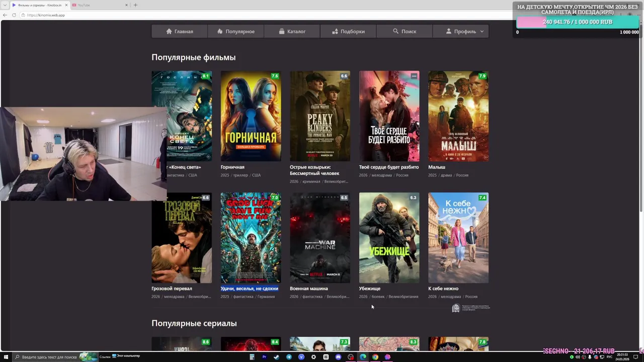Click the Популярные сериалы heading

(x=194, y=323)
